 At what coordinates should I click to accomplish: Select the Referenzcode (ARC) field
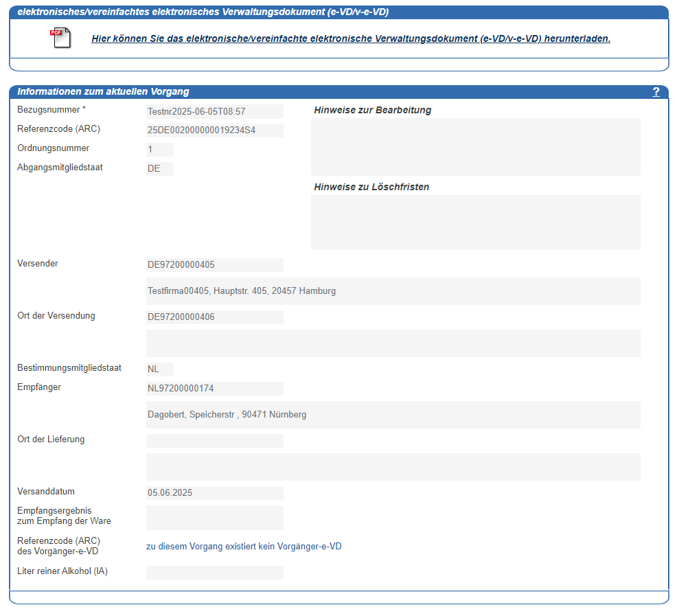[214, 130]
